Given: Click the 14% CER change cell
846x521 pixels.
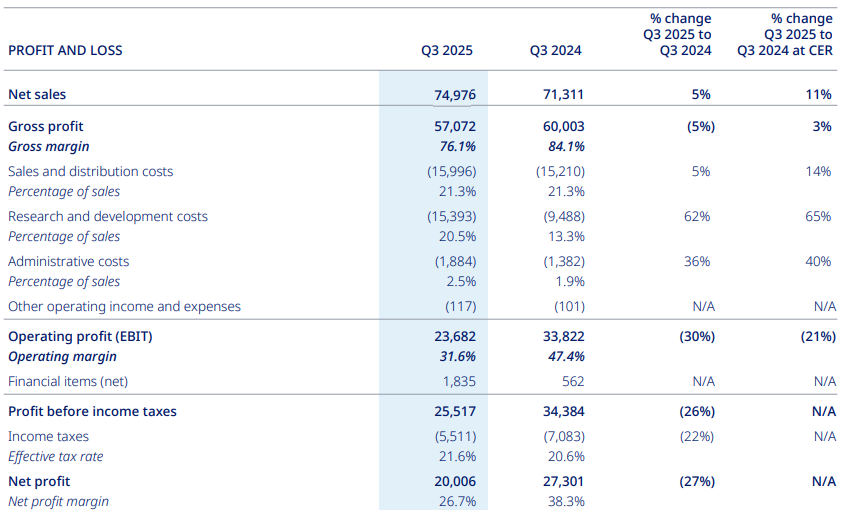Looking at the screenshot, I should click(x=818, y=172).
